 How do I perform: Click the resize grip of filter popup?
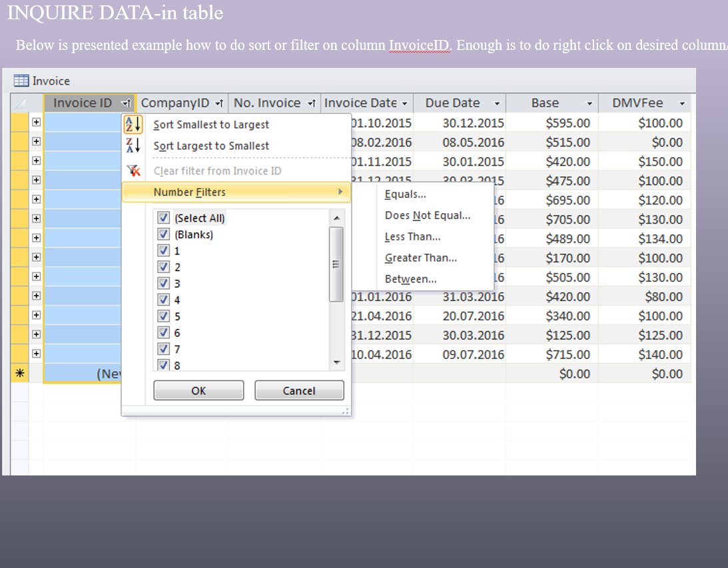[345, 412]
